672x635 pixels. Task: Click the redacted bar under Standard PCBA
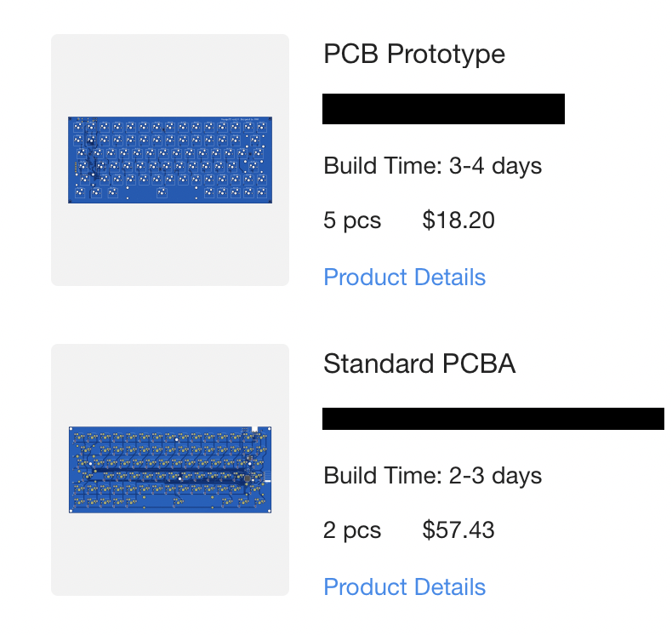[x=493, y=419]
